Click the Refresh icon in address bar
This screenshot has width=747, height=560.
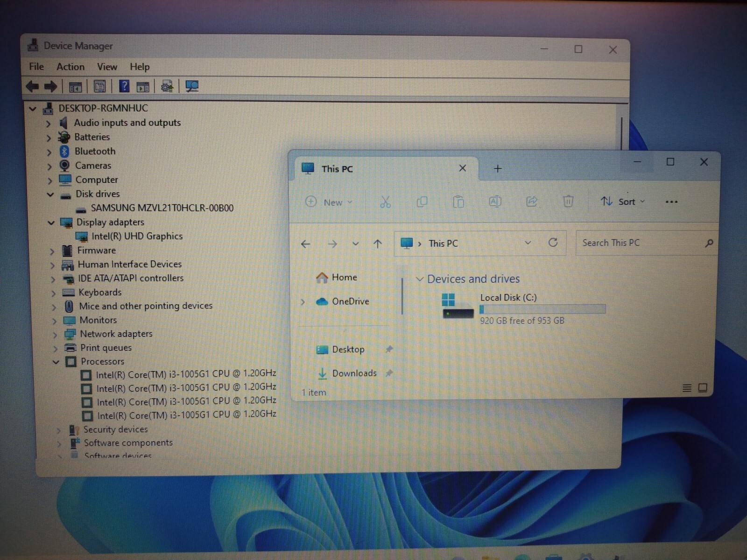553,243
